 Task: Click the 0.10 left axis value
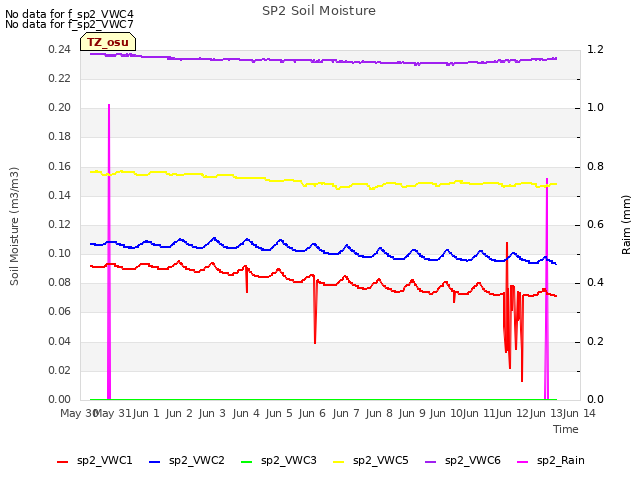coord(59,253)
